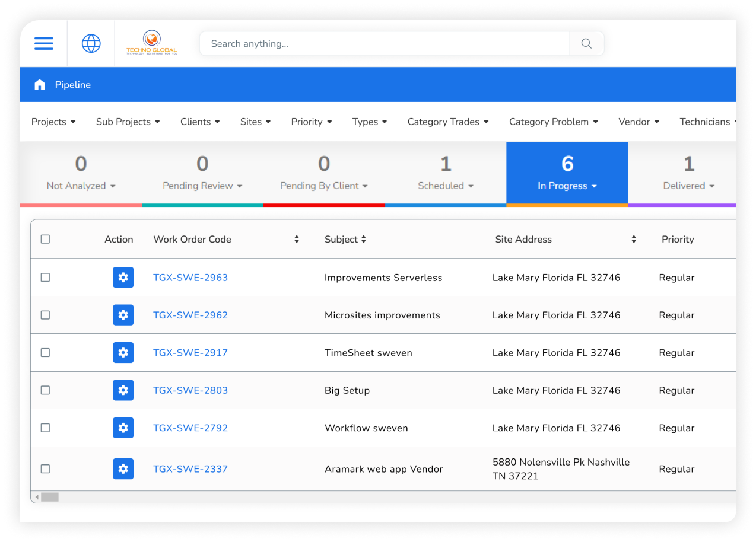Click the Action column header
The height and width of the screenshot is (542, 756).
click(x=119, y=239)
